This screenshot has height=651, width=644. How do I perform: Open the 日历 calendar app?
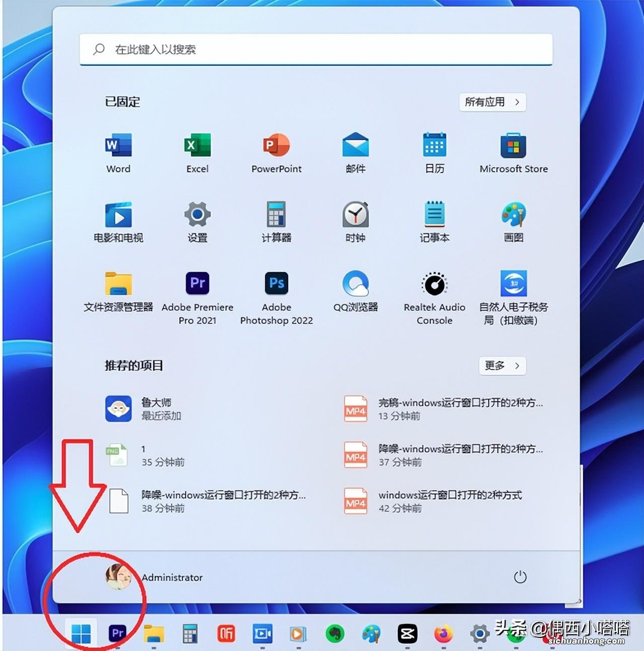435,153
